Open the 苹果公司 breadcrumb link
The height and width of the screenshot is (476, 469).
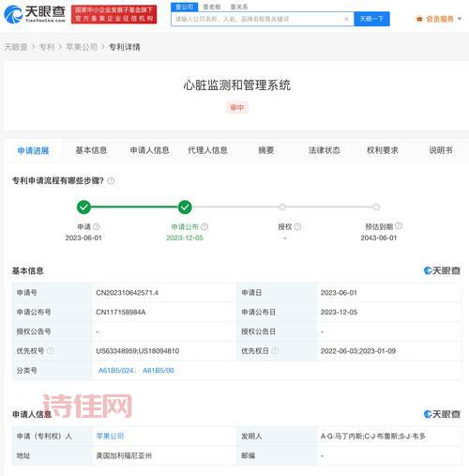click(x=82, y=47)
